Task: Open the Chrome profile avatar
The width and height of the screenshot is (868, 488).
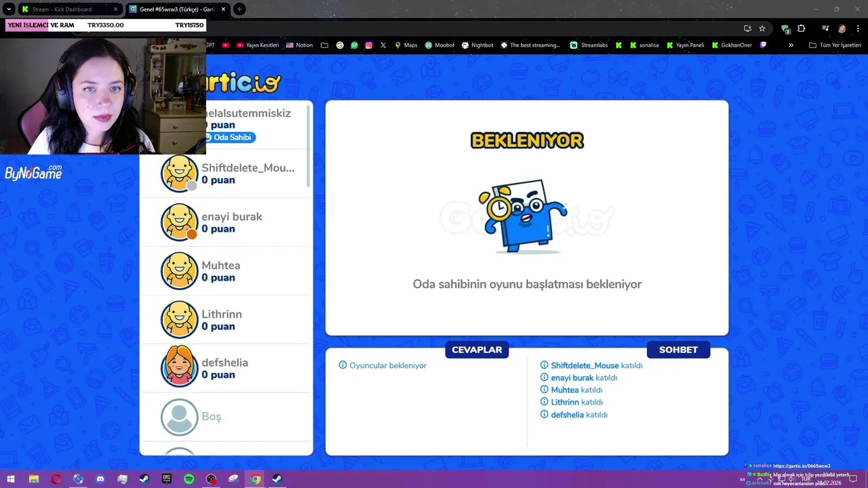Action: point(842,28)
